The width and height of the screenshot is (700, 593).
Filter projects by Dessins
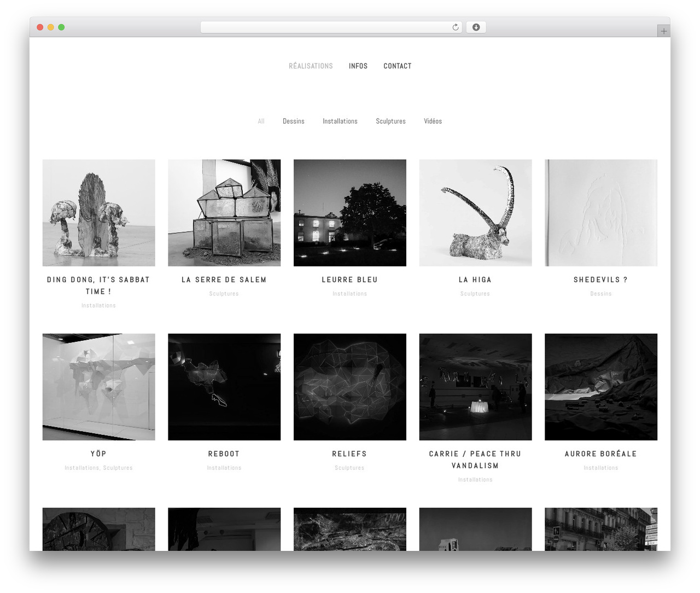click(x=294, y=121)
